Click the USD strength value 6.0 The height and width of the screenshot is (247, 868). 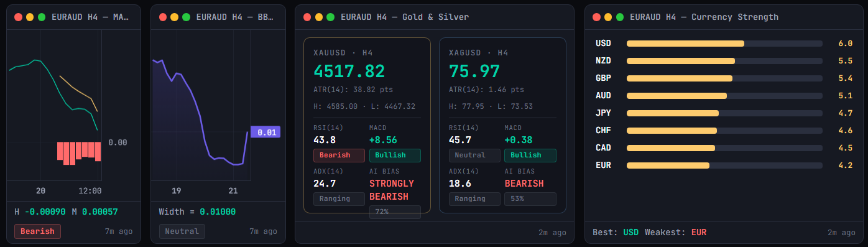point(845,44)
